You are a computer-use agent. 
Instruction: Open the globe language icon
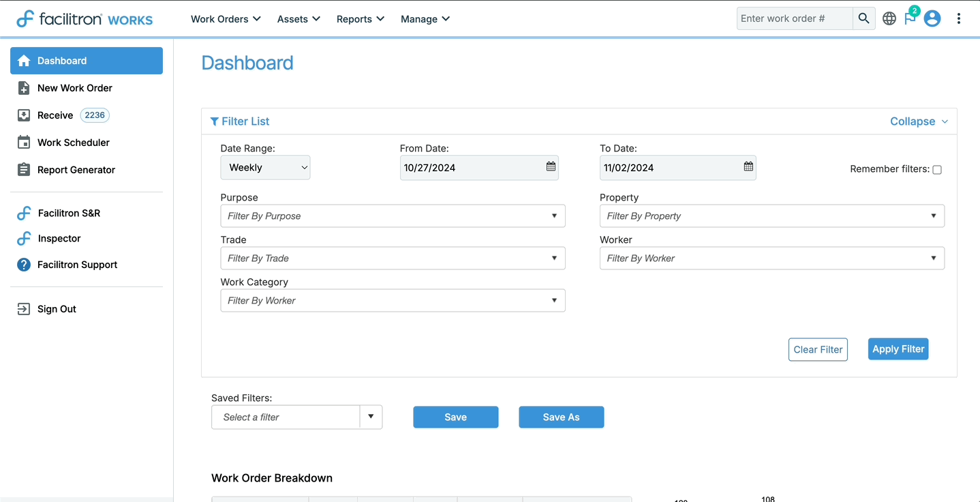click(889, 18)
